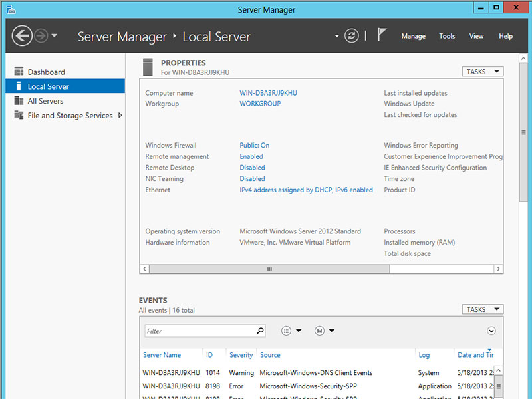The height and width of the screenshot is (399, 532).
Task: Open the Manage menu
Action: tap(413, 36)
